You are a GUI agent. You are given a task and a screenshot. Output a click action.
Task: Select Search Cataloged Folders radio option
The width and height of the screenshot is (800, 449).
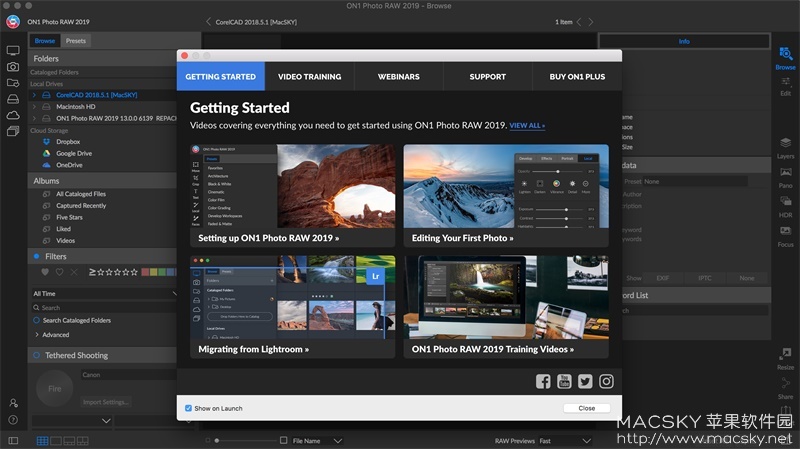[x=36, y=320]
